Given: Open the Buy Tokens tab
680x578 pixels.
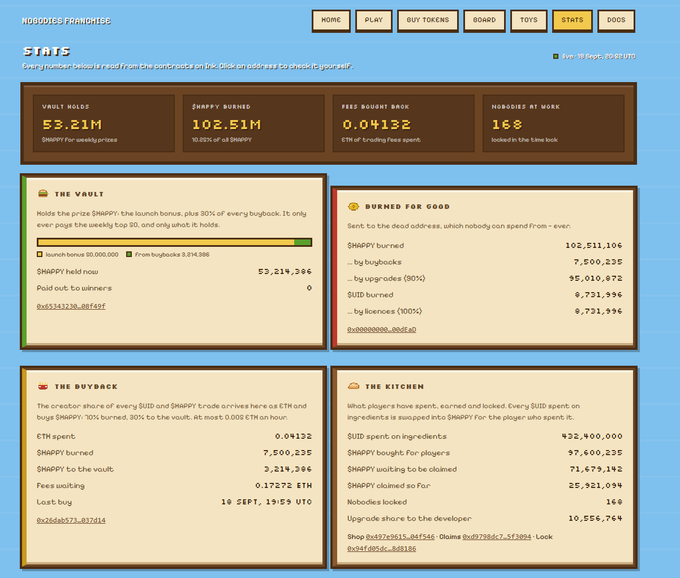Looking at the screenshot, I should coord(428,20).
